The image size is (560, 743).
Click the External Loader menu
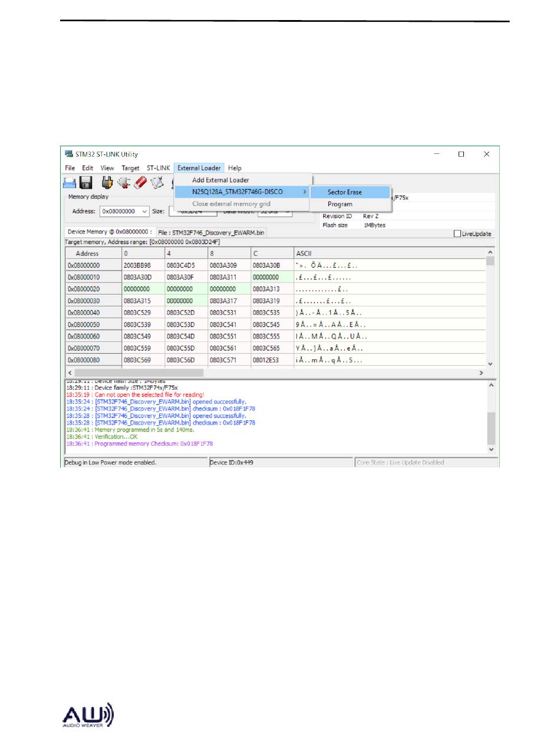click(199, 168)
